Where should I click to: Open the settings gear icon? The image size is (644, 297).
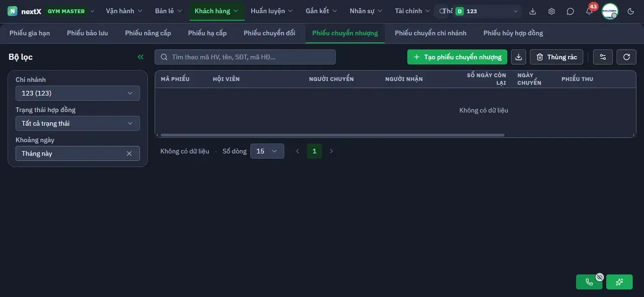pyautogui.click(x=551, y=11)
